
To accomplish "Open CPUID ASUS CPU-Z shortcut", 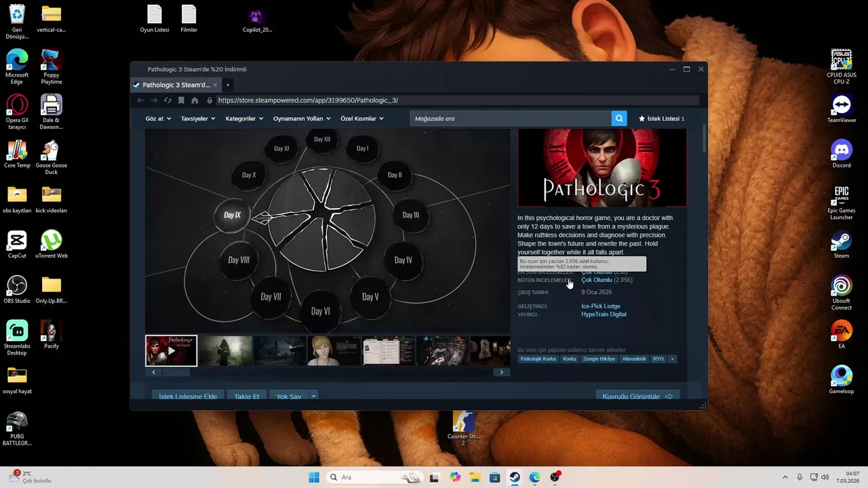I will coord(842,66).
